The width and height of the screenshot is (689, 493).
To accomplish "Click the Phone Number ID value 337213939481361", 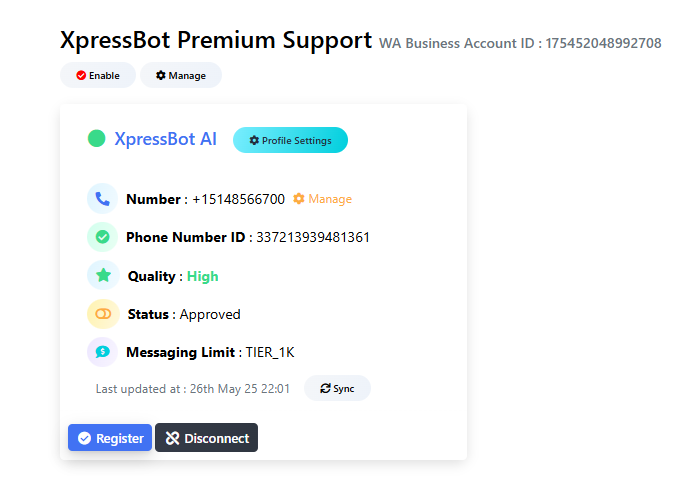I will pos(313,237).
